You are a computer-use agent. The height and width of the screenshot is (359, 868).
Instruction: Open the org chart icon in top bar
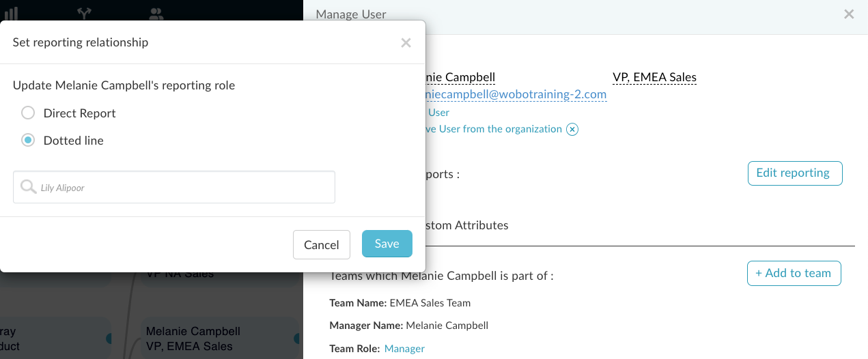coord(84,13)
